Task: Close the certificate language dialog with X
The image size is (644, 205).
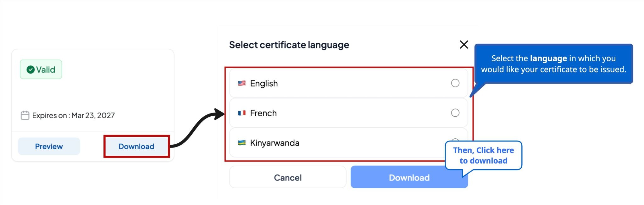Action: pos(464,45)
